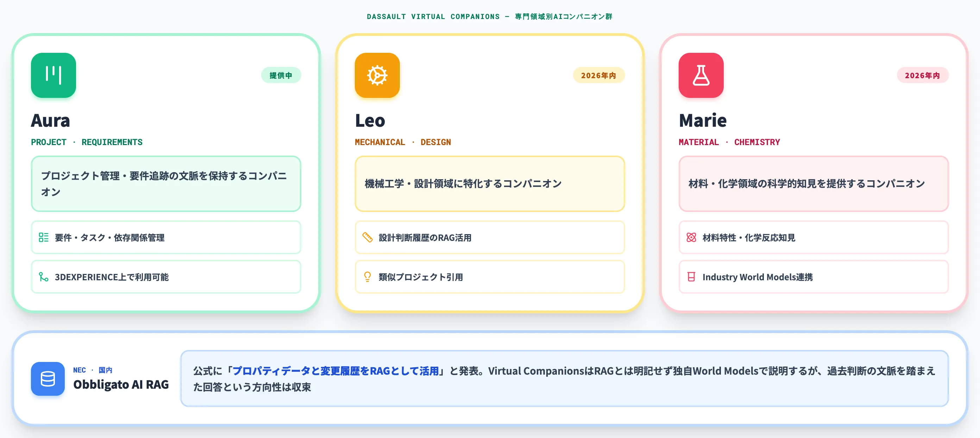Click the blue プロパティデータと変更履歴をRAGとして活用 highlighted text
Viewport: 980px width, 438px height.
(335, 370)
